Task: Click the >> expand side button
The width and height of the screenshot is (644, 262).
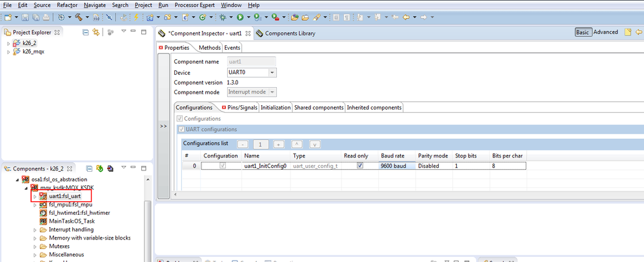Action: point(163,126)
